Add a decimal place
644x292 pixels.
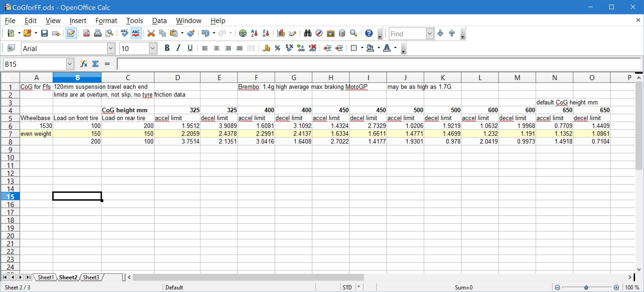point(301,48)
